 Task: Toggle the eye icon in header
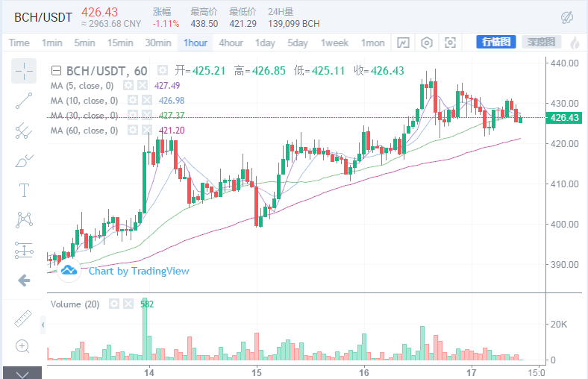tap(566, 17)
